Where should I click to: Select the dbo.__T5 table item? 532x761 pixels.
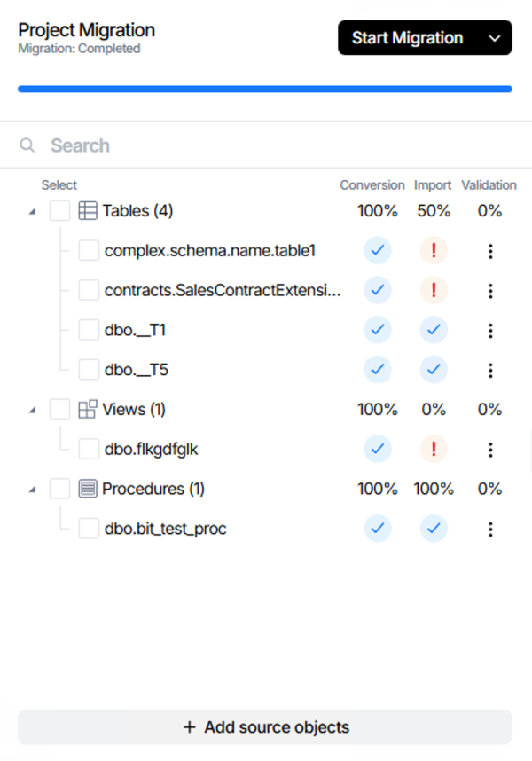(x=135, y=370)
